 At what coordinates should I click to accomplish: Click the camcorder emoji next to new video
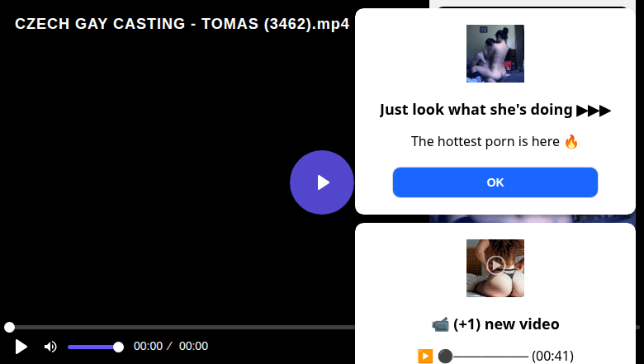(x=440, y=324)
